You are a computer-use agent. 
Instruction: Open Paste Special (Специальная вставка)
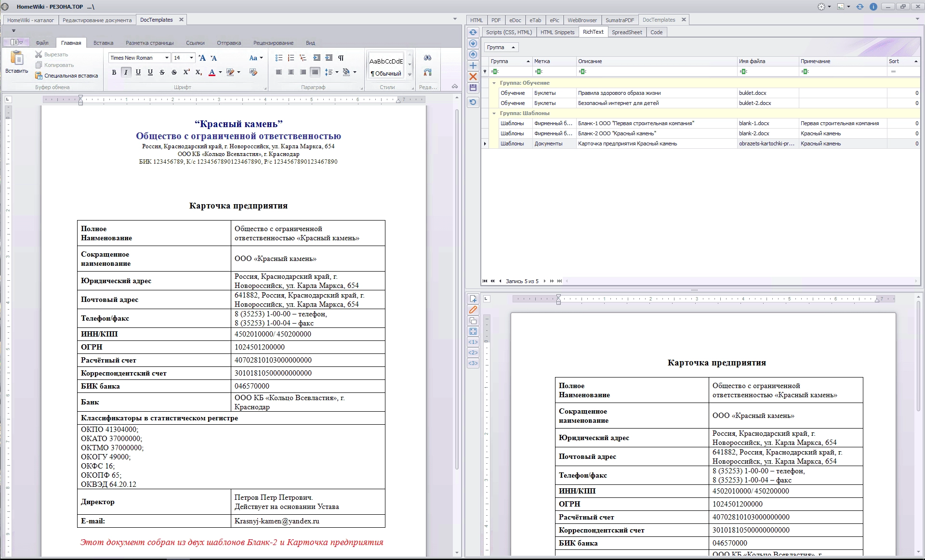(66, 76)
